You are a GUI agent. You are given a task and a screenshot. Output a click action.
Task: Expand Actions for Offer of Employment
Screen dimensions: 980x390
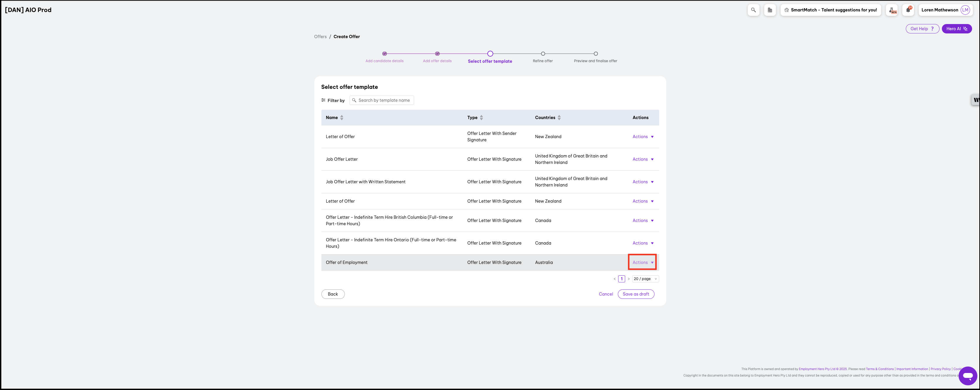point(642,262)
